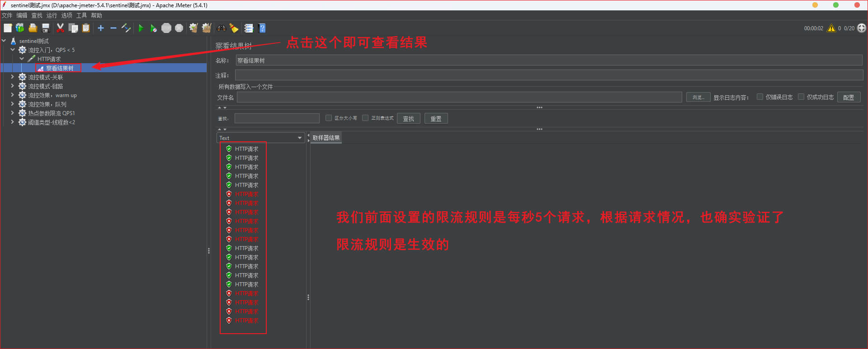Open the Text renderer dropdown
The image size is (868, 349).
(x=260, y=138)
